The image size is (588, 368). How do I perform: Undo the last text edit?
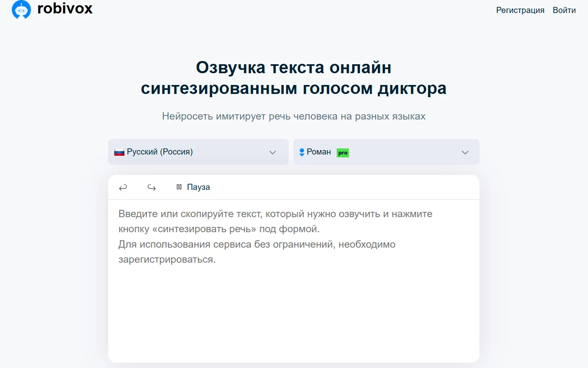123,187
